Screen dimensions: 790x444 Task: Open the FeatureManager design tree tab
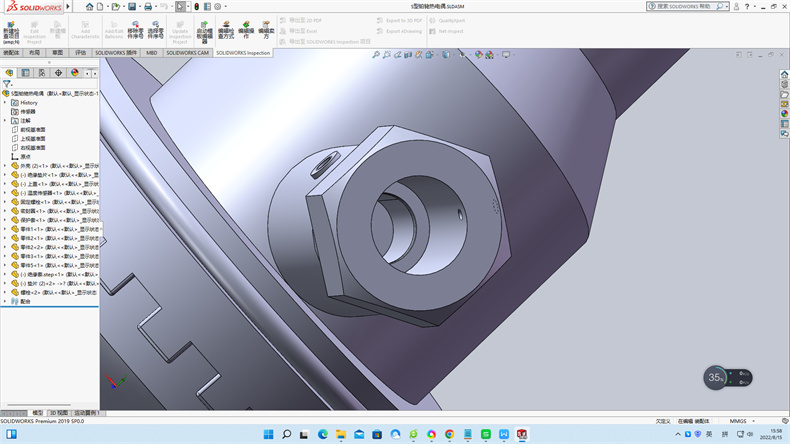[x=9, y=73]
